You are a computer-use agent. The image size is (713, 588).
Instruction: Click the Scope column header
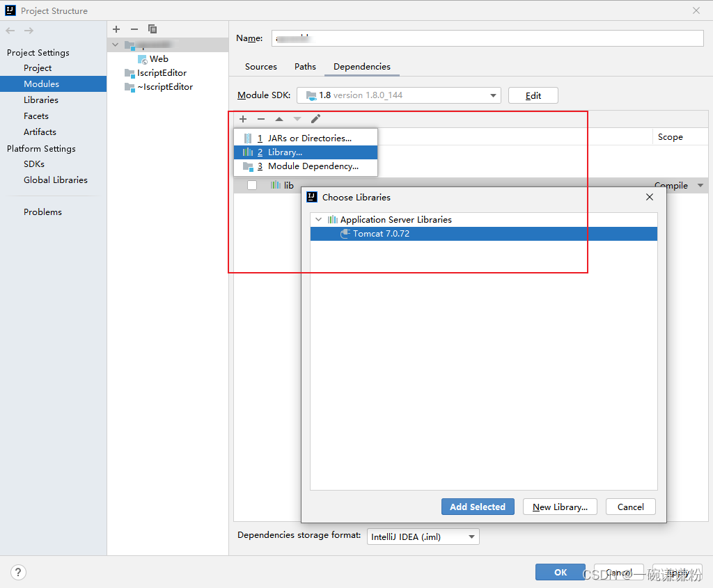pos(671,137)
